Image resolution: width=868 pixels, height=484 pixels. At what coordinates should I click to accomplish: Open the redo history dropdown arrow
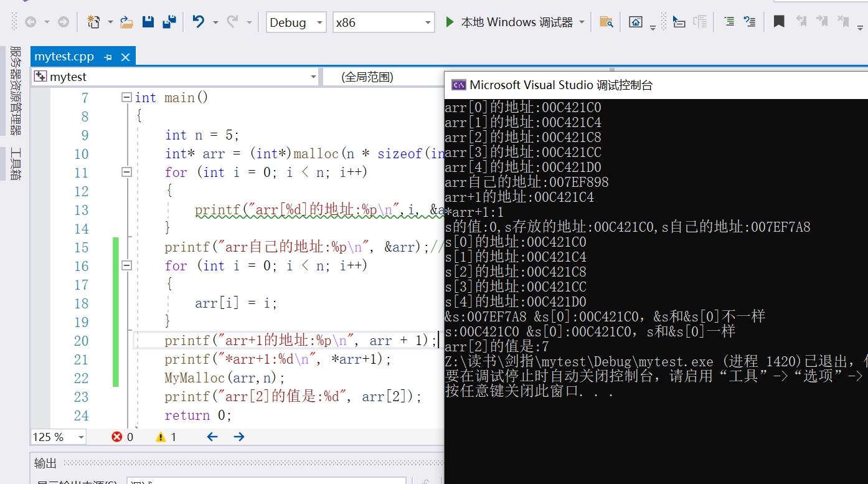click(249, 22)
